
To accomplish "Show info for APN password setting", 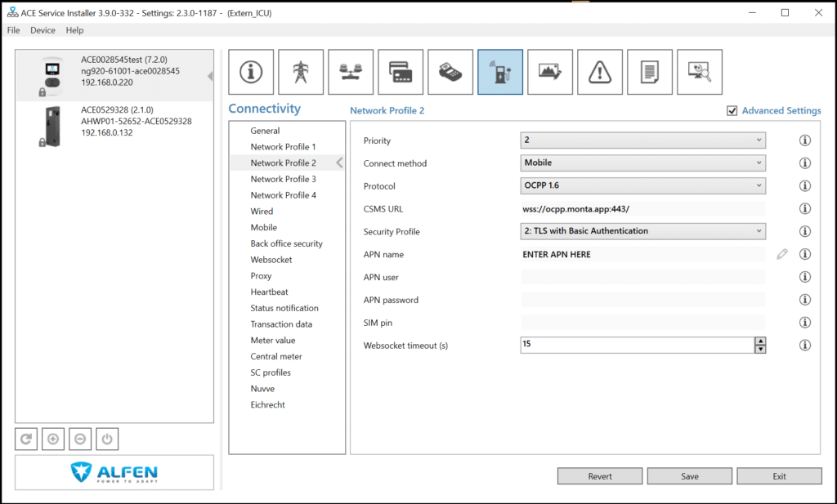I will pos(805,300).
